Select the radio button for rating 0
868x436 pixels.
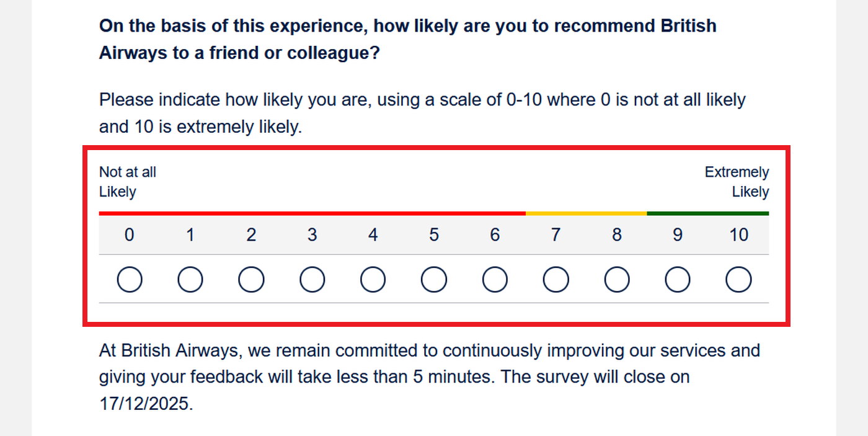point(130,280)
